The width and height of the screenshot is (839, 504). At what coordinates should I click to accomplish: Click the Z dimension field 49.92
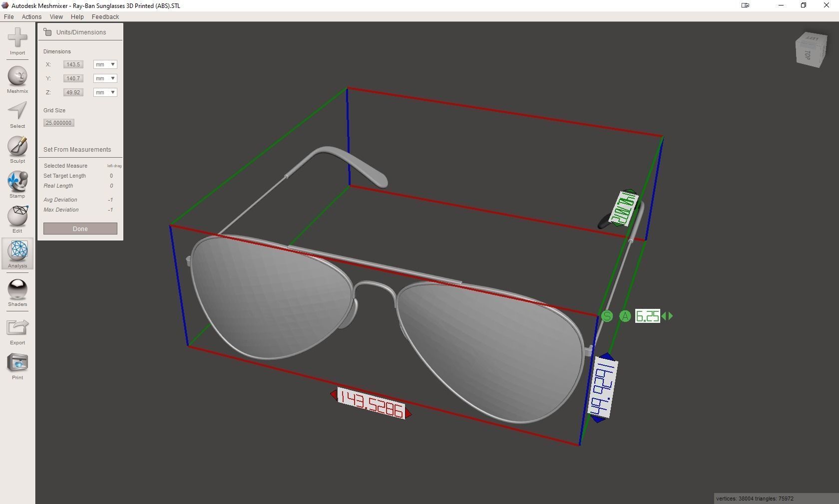click(x=73, y=92)
